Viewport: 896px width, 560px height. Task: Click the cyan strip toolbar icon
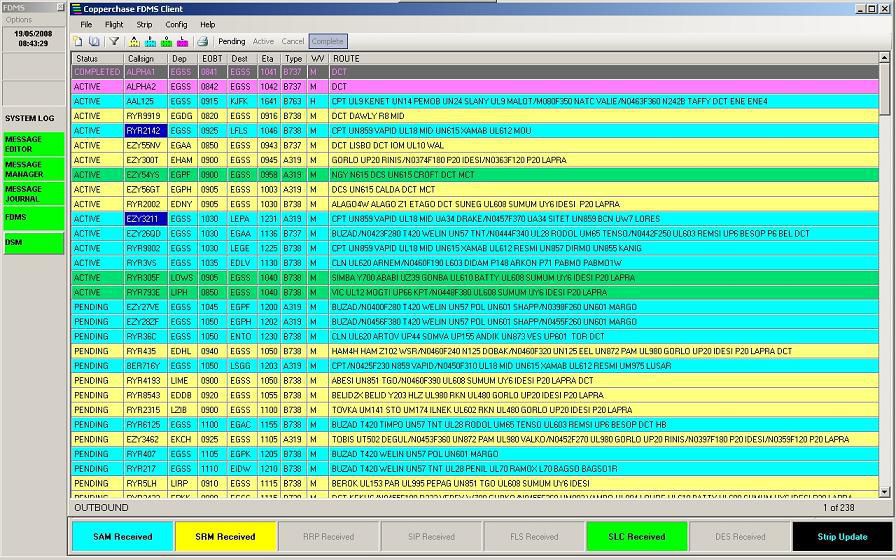tap(150, 42)
